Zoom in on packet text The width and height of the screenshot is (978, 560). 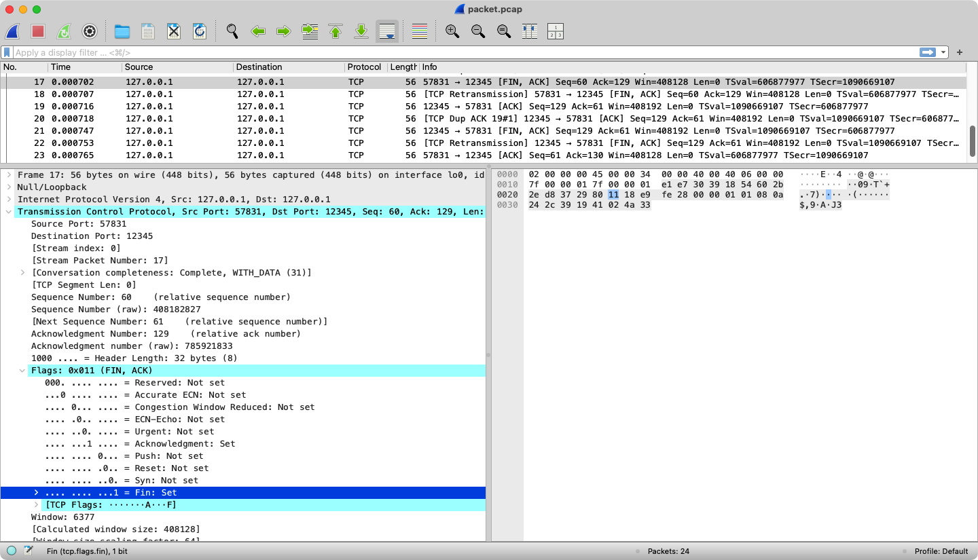(452, 31)
